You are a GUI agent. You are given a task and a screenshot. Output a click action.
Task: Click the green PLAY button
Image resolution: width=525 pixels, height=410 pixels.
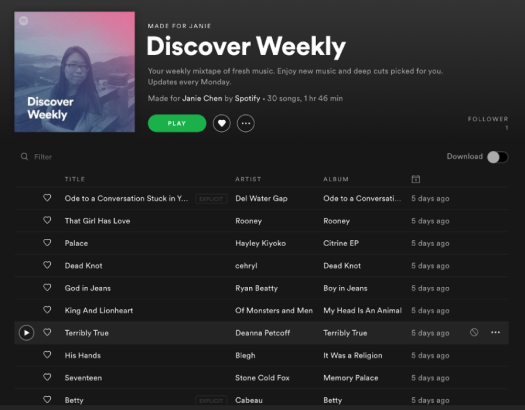coord(177,123)
